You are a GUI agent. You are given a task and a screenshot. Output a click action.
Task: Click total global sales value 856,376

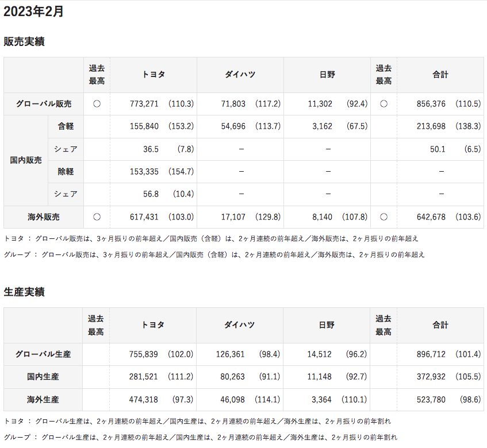pyautogui.click(x=431, y=103)
